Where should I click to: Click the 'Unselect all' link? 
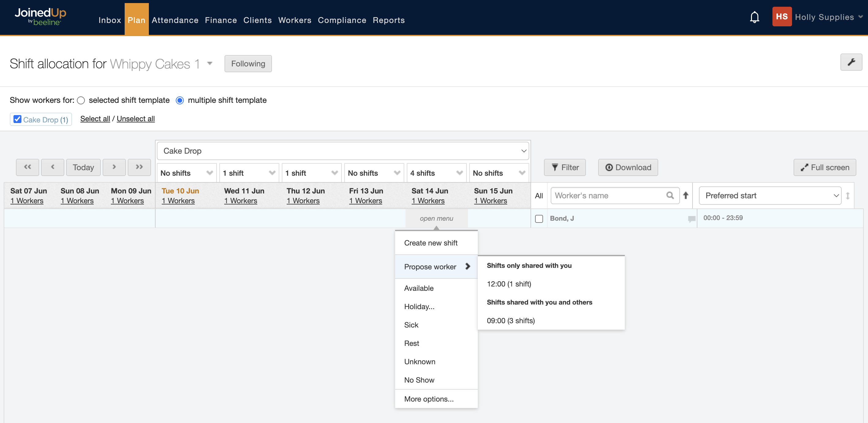point(135,118)
